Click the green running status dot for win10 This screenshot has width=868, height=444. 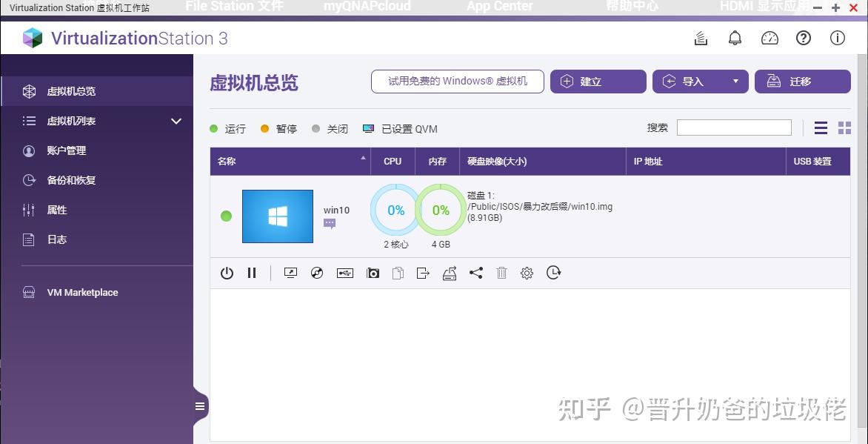click(227, 216)
